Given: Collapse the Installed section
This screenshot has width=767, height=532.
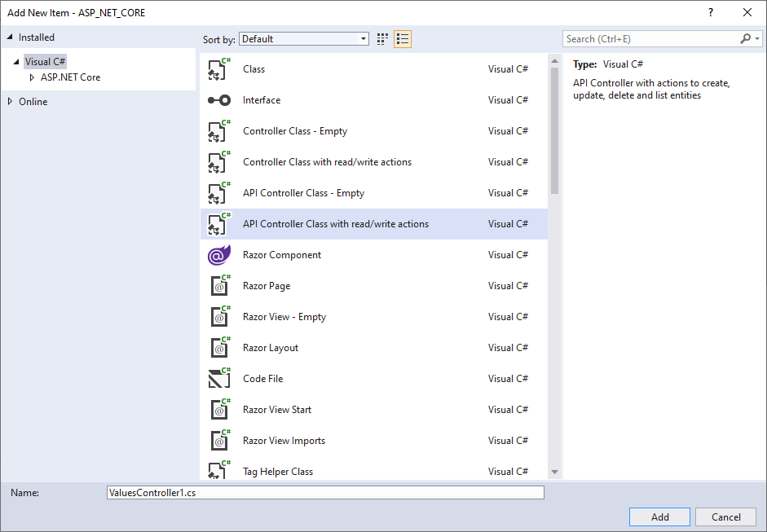Looking at the screenshot, I should (x=10, y=37).
